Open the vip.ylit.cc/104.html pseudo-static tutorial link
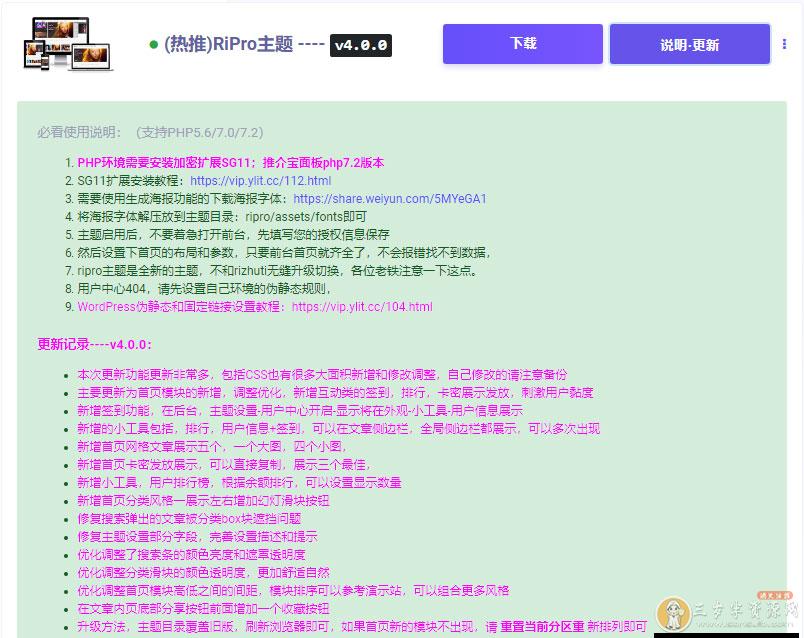This screenshot has width=804, height=638. 362,307
